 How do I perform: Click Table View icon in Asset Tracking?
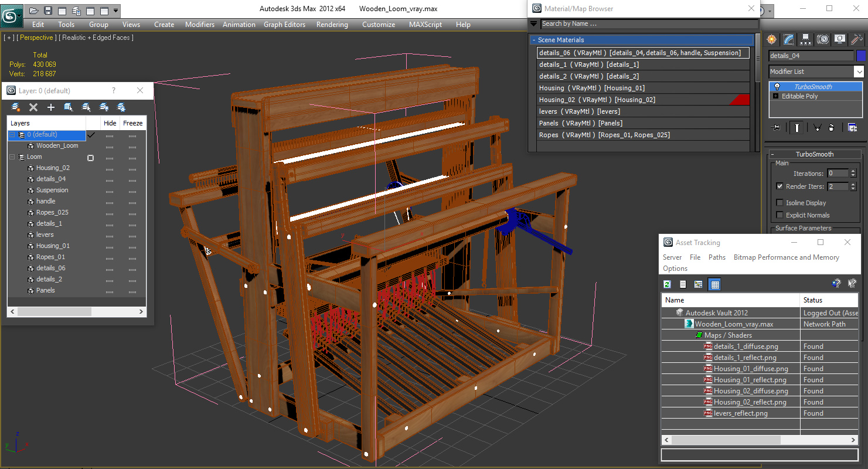[x=714, y=284]
